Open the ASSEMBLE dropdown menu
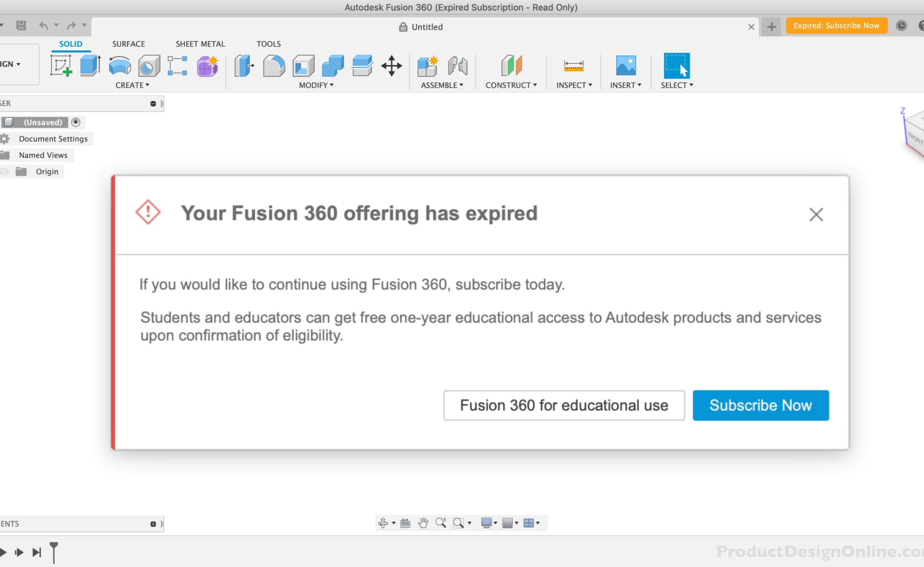Screen dimensions: 924x567 (x=442, y=85)
